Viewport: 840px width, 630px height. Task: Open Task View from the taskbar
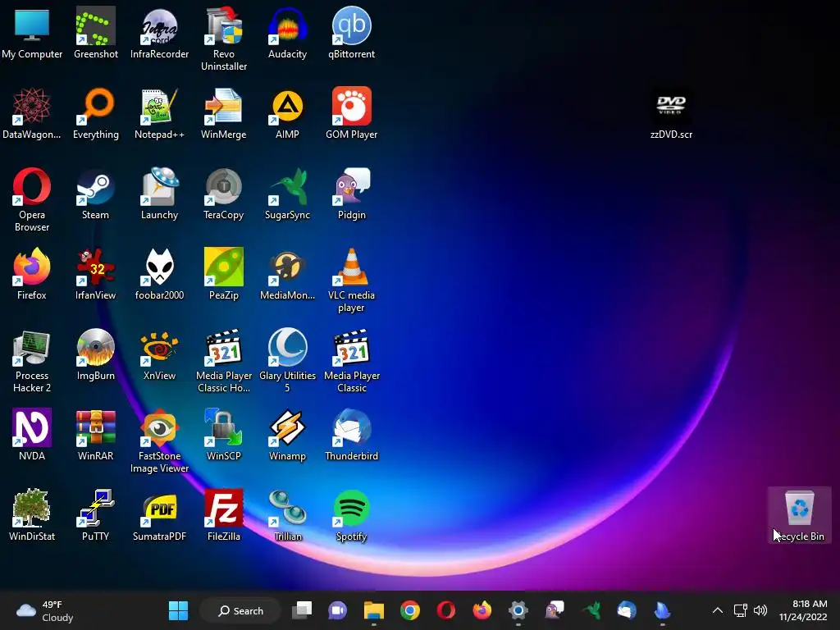pos(302,610)
